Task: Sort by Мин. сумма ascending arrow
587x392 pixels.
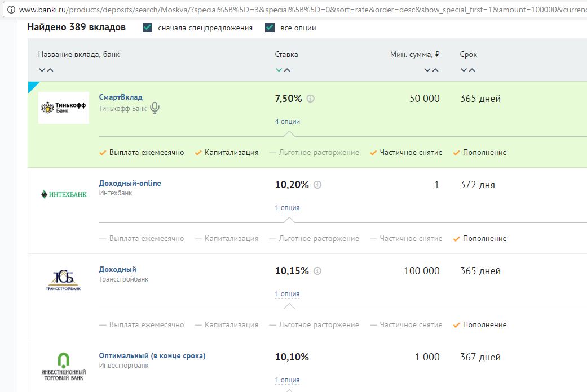Action: coord(435,70)
